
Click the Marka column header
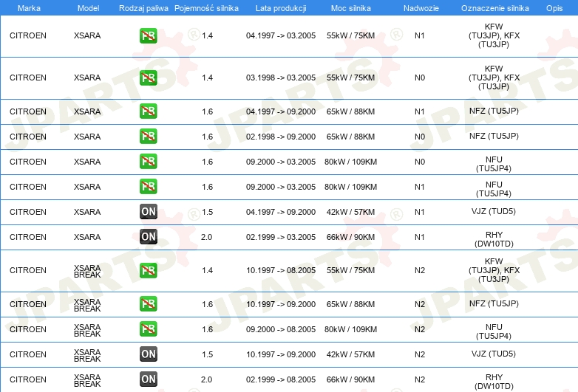(x=29, y=8)
